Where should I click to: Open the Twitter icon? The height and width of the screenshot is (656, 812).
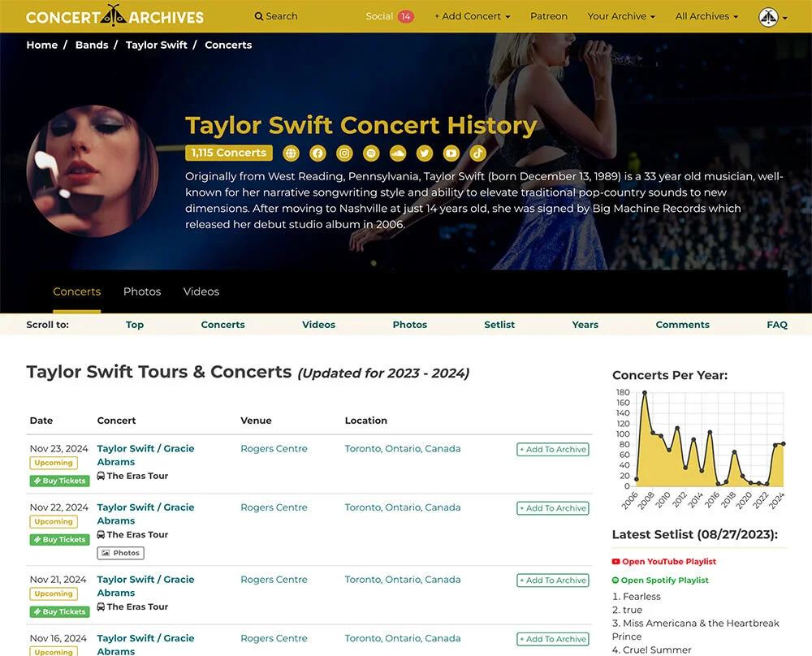coord(425,153)
